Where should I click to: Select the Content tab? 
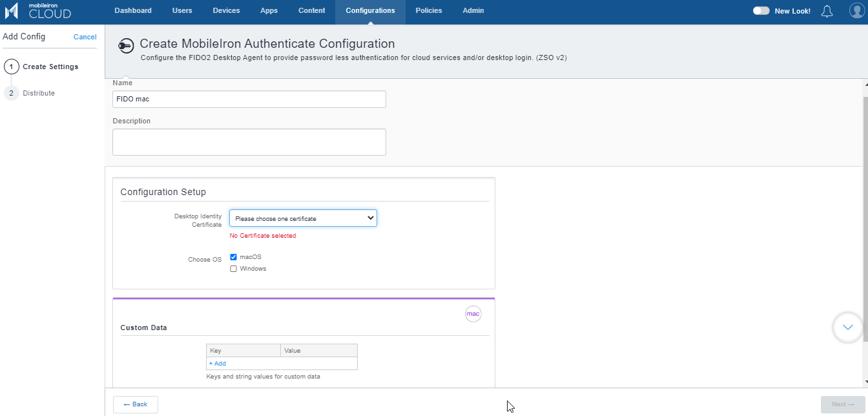[x=312, y=11]
